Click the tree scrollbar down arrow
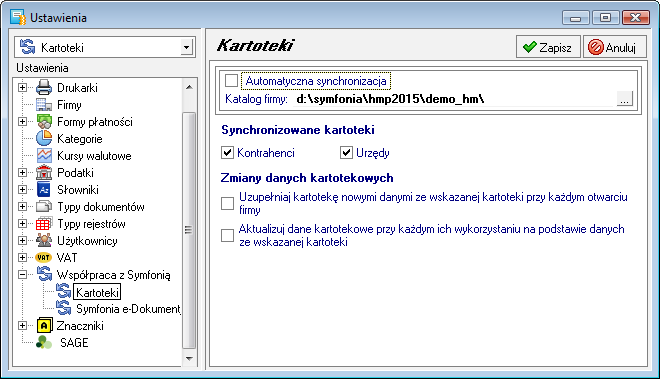The image size is (660, 379). (x=189, y=358)
